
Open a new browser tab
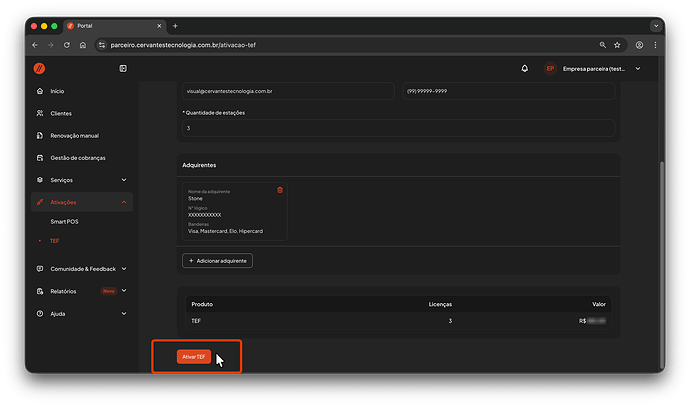pyautogui.click(x=175, y=25)
